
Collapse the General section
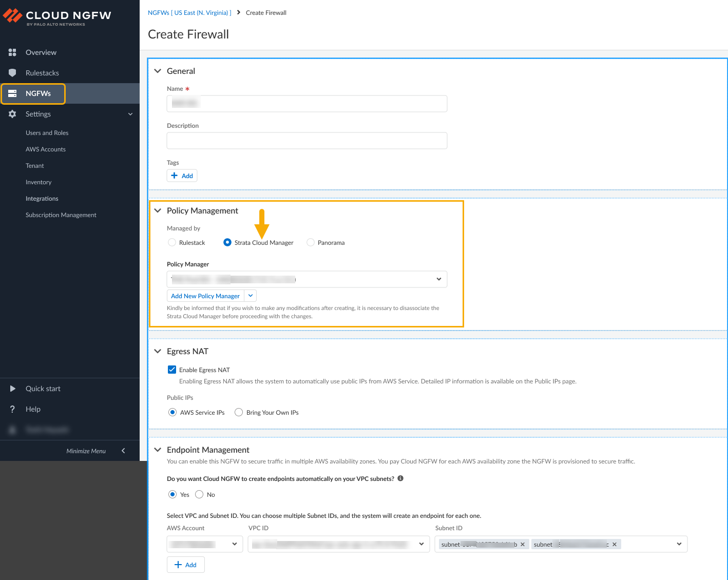(158, 71)
